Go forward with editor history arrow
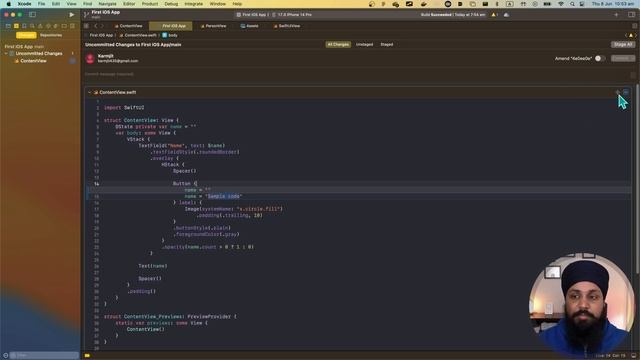Viewport: 640px width, 360px height. [102, 26]
